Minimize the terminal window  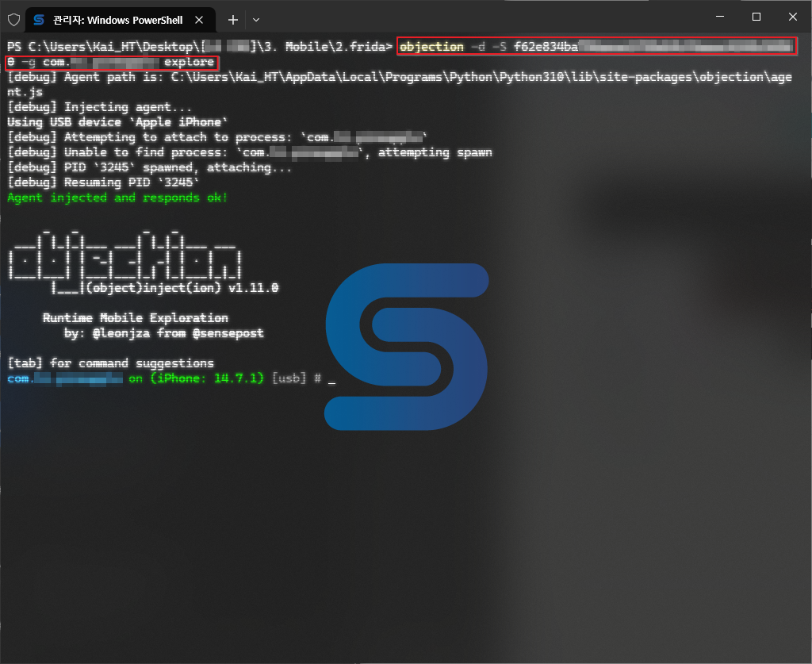[x=720, y=17]
